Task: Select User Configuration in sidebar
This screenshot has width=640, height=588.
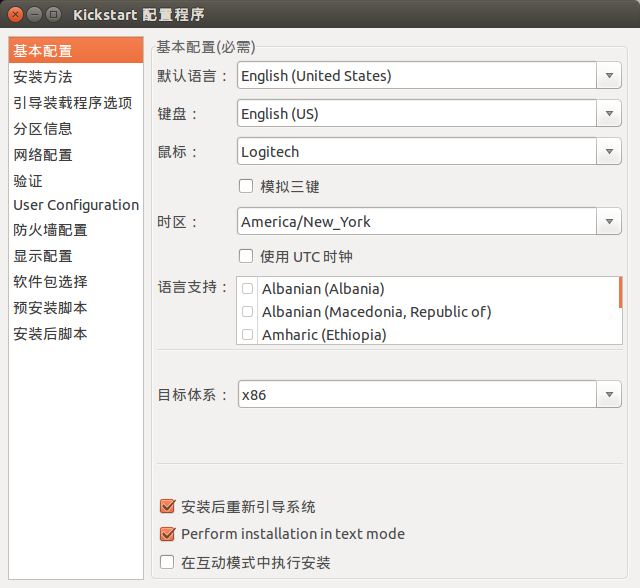Action: coord(76,205)
